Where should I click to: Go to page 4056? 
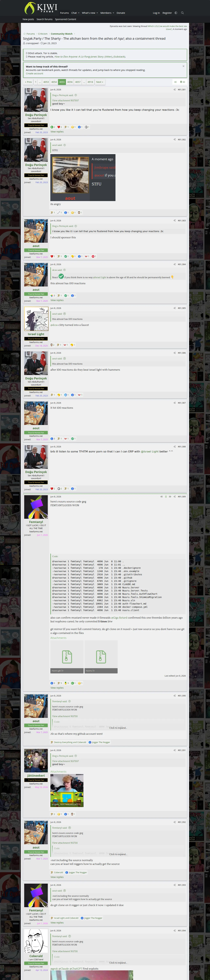(x=70, y=82)
